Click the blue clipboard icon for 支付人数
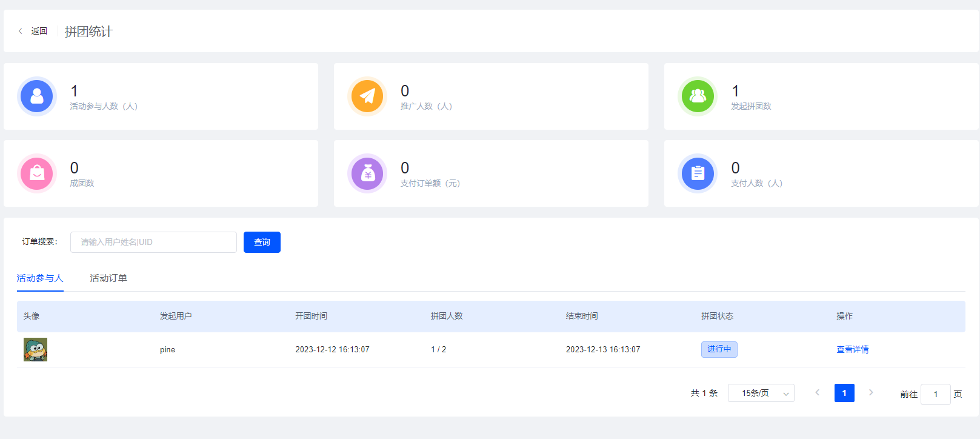The width and height of the screenshot is (980, 439). click(698, 173)
